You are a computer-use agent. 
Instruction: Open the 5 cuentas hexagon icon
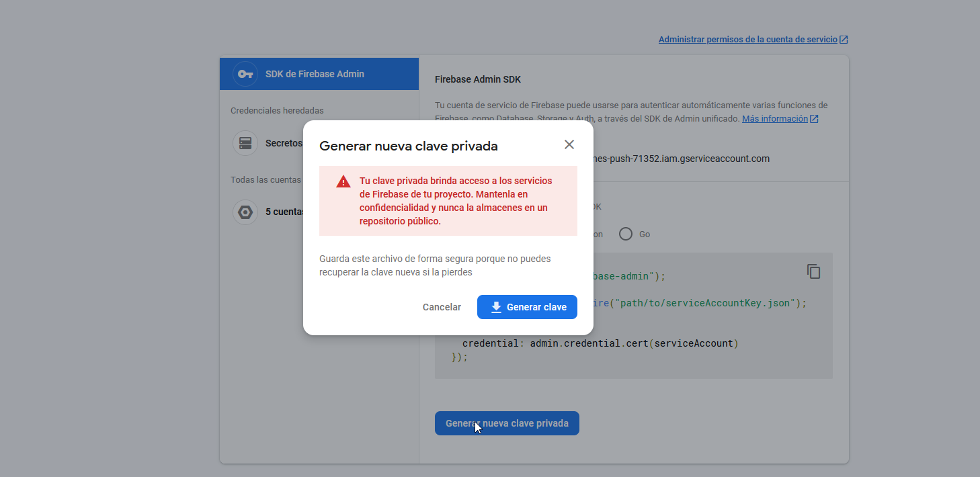[245, 212]
